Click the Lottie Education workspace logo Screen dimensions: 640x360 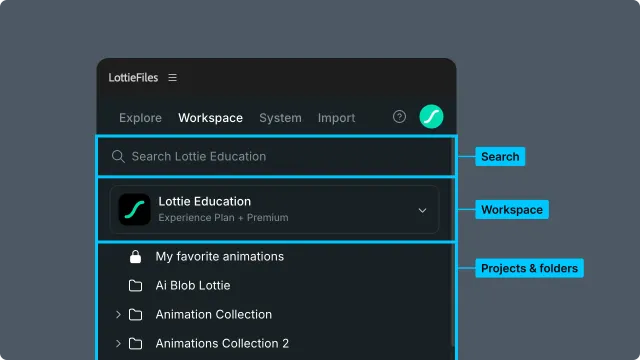135,209
